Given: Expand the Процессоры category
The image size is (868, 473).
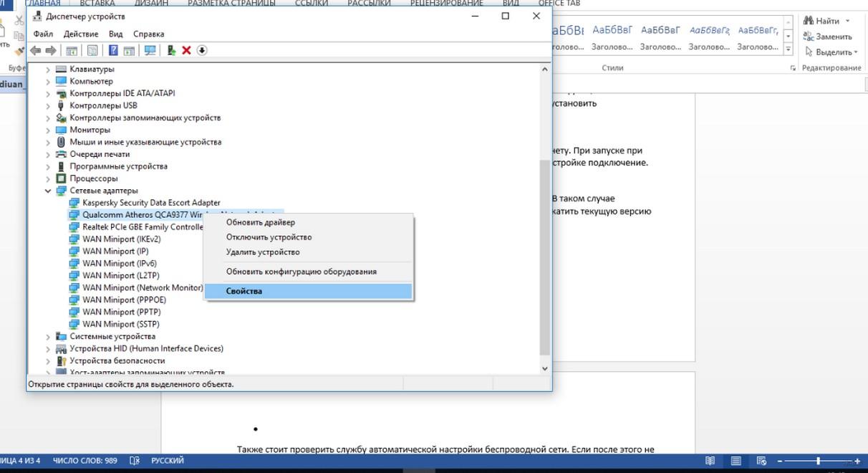Looking at the screenshot, I should coord(48,178).
